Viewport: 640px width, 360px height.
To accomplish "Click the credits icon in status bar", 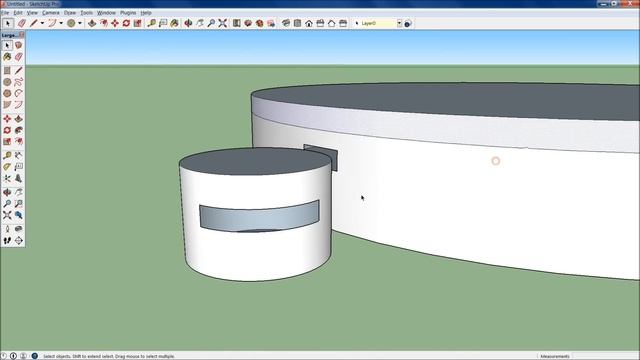I will 13,356.
